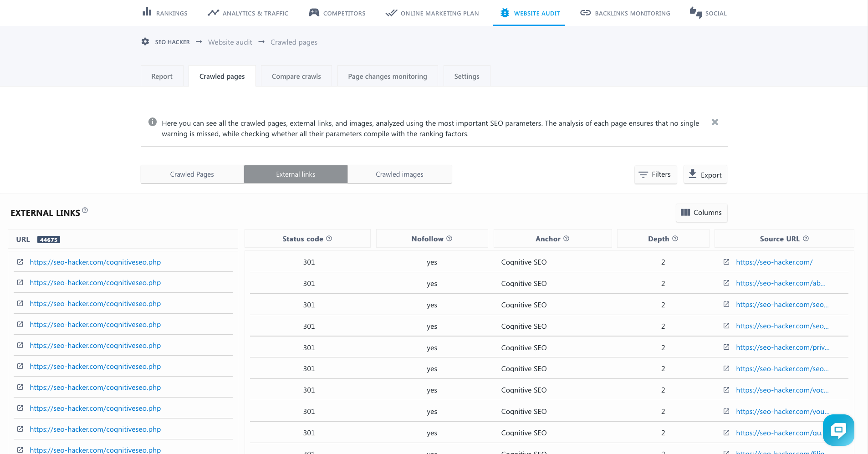Click help icon beside Source URL header
Screen dimensions: 868x454
pos(806,239)
